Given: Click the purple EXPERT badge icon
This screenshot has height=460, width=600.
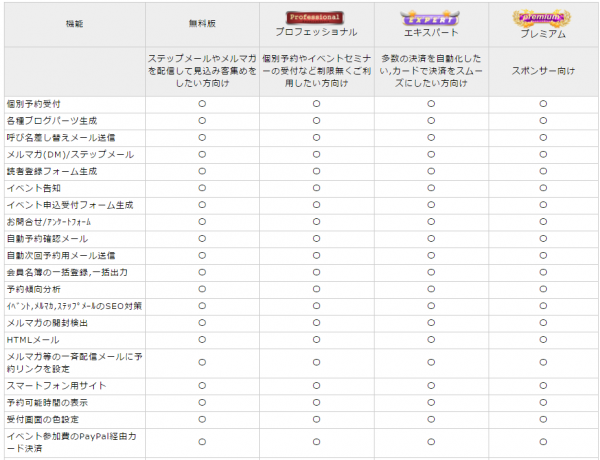Looking at the screenshot, I should (x=430, y=18).
